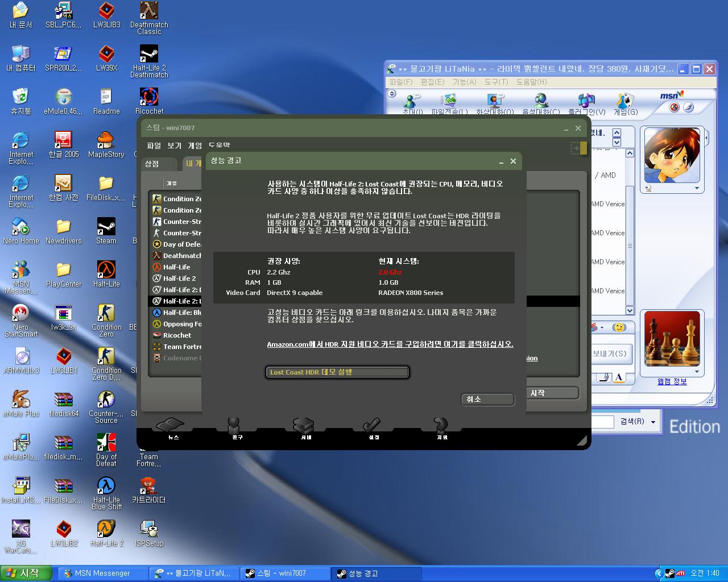This screenshot has height=582, width=728.
Task: Click the MSN conversation scrollbar down arrow
Action: tap(630, 311)
